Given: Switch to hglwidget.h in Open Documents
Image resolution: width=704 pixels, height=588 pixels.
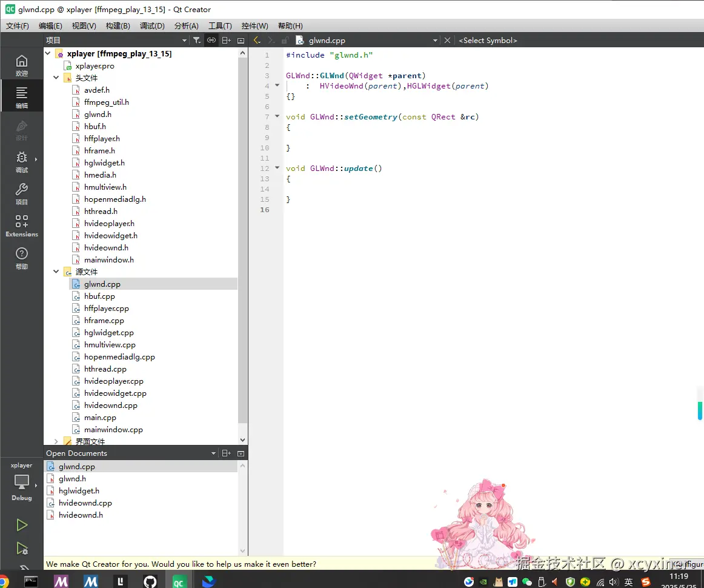Looking at the screenshot, I should (x=79, y=491).
